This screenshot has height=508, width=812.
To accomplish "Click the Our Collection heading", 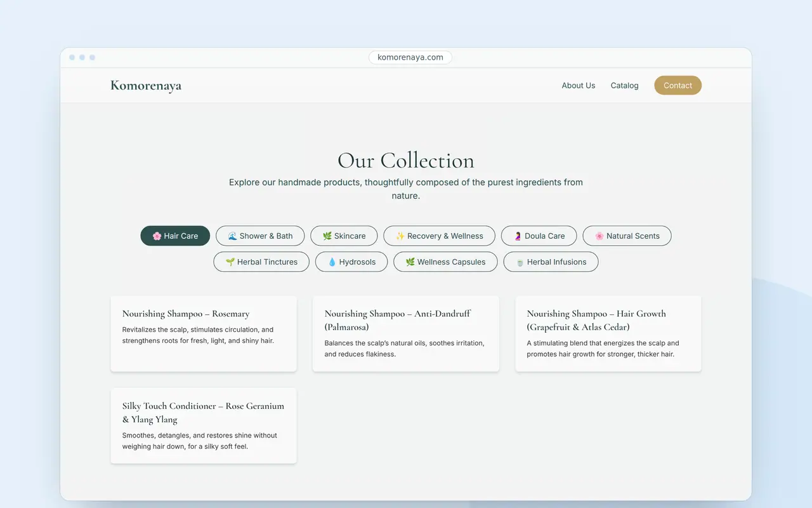I will (406, 160).
